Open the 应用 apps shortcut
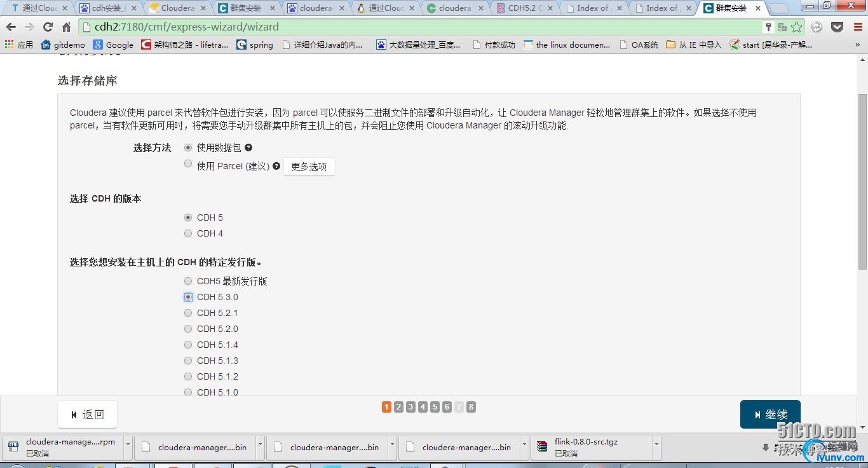Image resolution: width=868 pixels, height=468 pixels. point(19,45)
